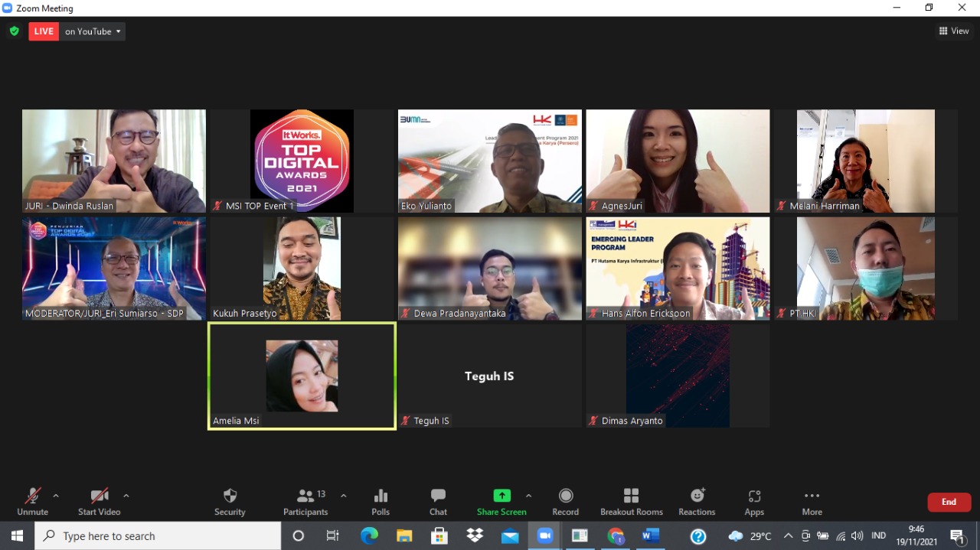Image resolution: width=980 pixels, height=550 pixels.
Task: Click the red End meeting button
Action: click(949, 502)
